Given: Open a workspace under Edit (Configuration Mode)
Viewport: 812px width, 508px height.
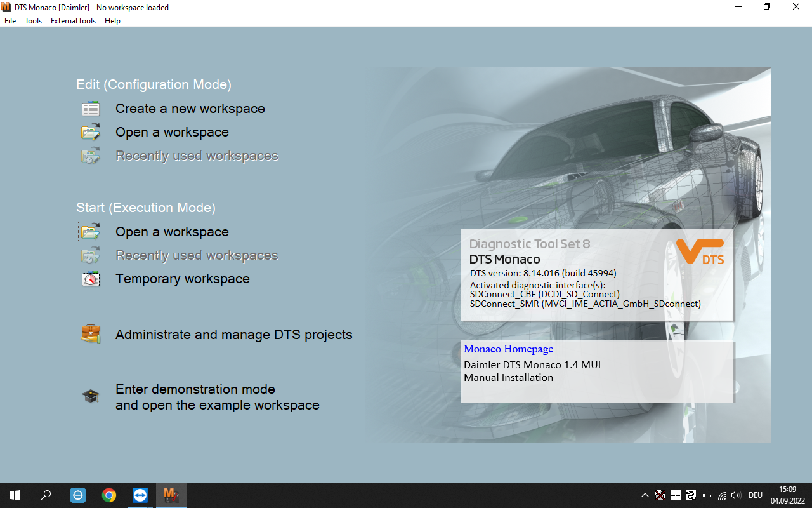Looking at the screenshot, I should (x=172, y=132).
